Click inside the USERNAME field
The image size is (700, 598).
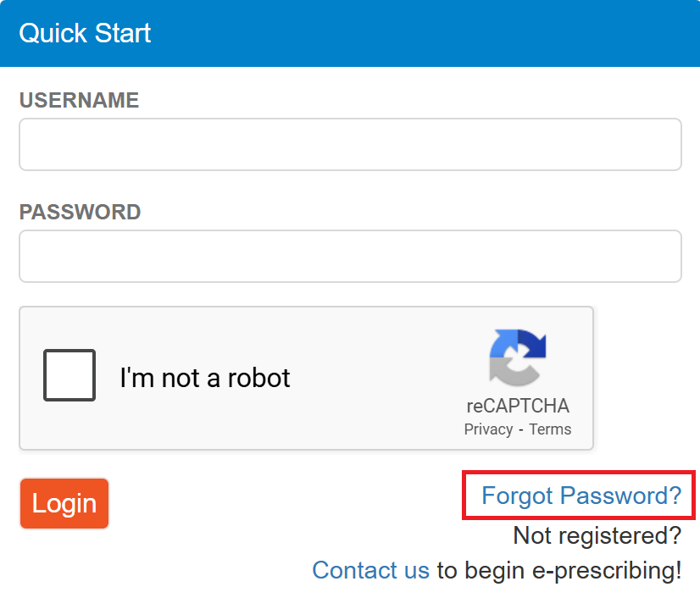(350, 144)
